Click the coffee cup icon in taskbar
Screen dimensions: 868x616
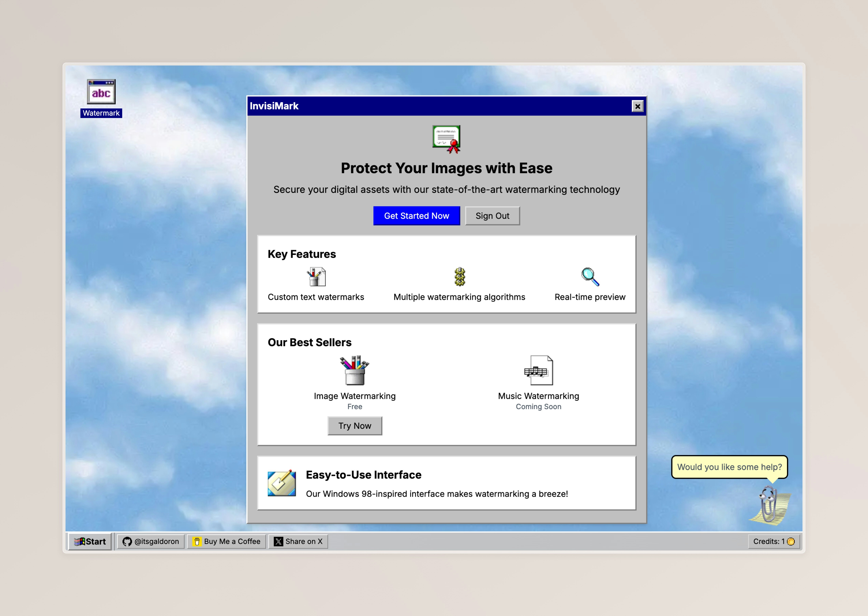pos(197,542)
